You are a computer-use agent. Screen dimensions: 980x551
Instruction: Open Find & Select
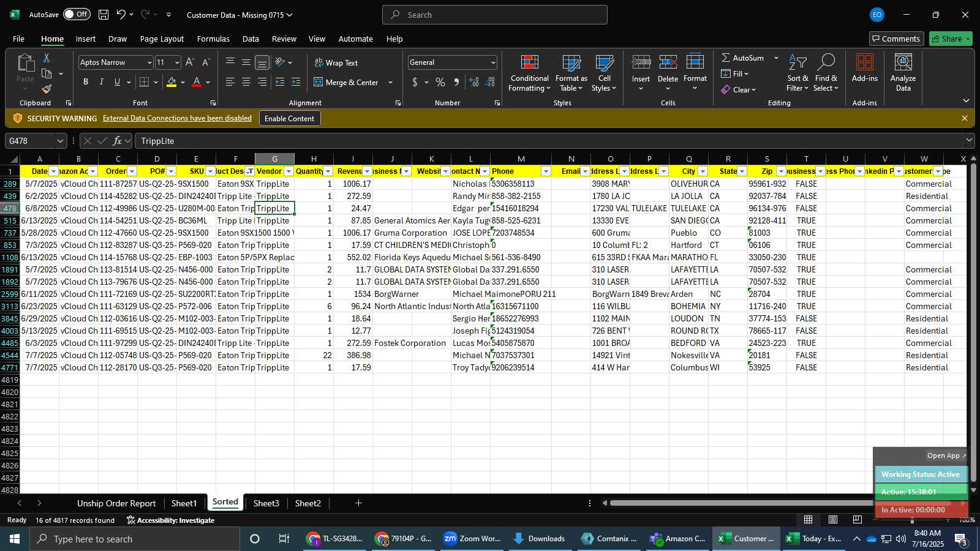point(826,73)
